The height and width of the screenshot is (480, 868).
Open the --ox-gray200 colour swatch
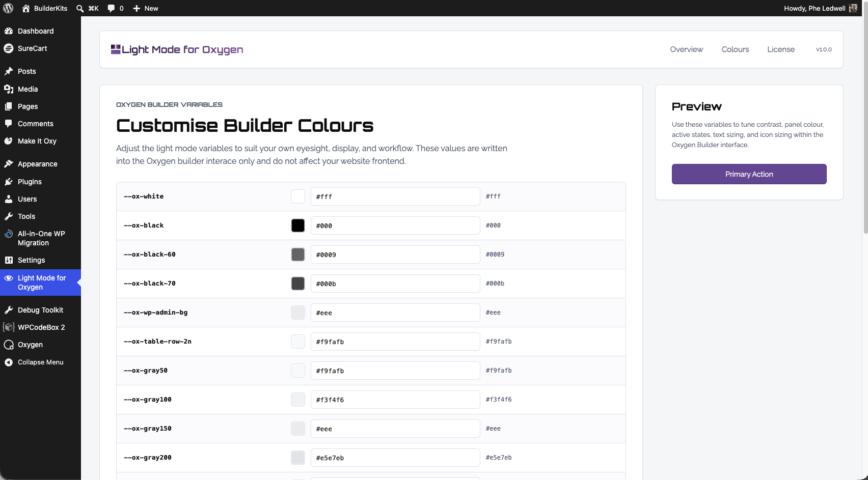click(298, 458)
